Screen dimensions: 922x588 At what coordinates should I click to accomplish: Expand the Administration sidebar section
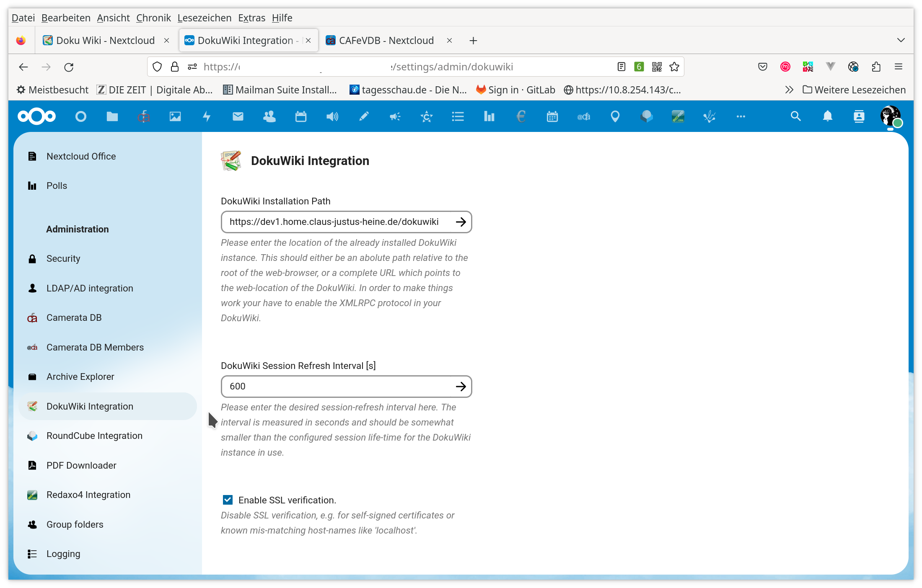coord(77,229)
